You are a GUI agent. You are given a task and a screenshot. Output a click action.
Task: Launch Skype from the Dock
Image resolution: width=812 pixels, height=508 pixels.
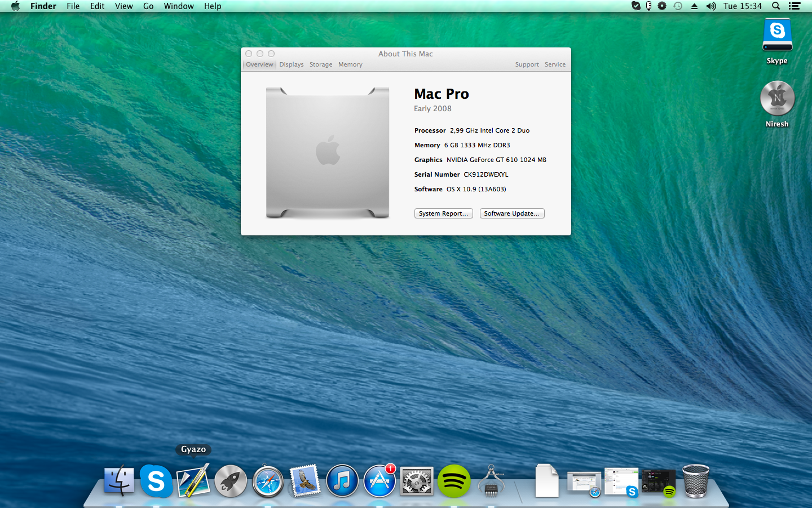(156, 481)
